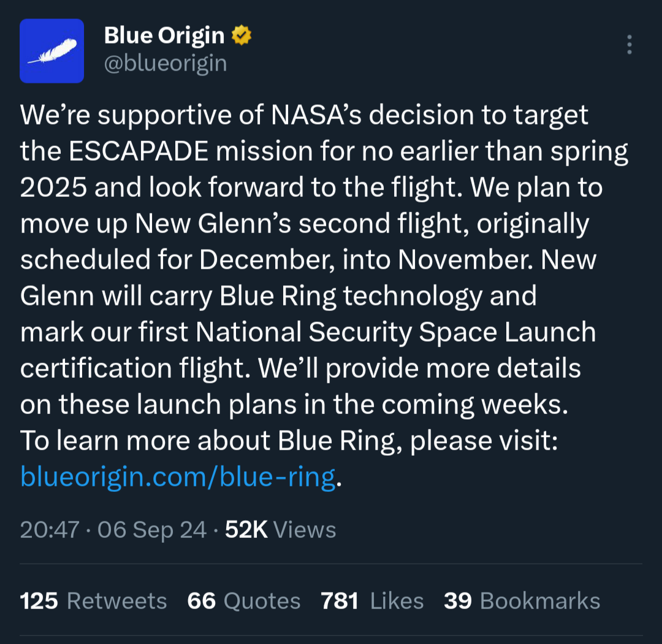Visit the blueorigin.com/blue-ring link
Image resolution: width=662 pixels, height=644 pixels.
pyautogui.click(x=178, y=477)
